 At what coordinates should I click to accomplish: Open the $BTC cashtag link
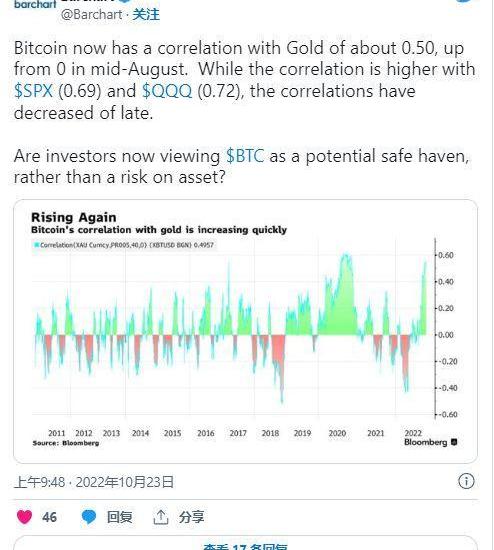pos(245,156)
